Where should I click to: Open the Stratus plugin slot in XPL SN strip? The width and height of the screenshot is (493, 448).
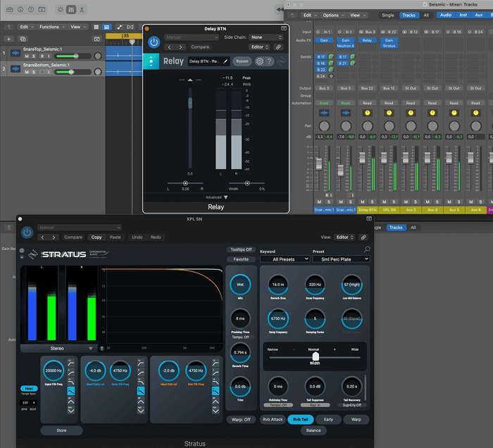coord(389,46)
